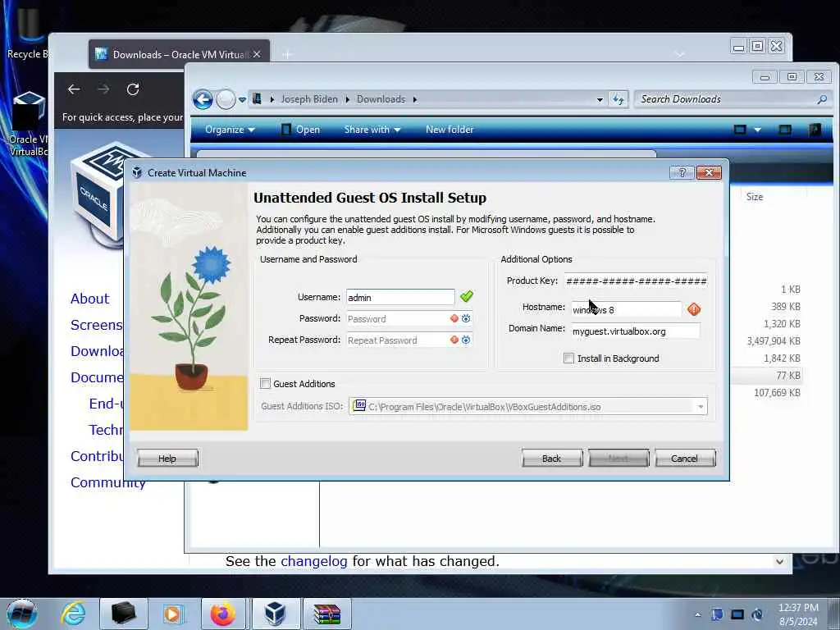
Task: Click Explorer back navigation button
Action: point(203,99)
